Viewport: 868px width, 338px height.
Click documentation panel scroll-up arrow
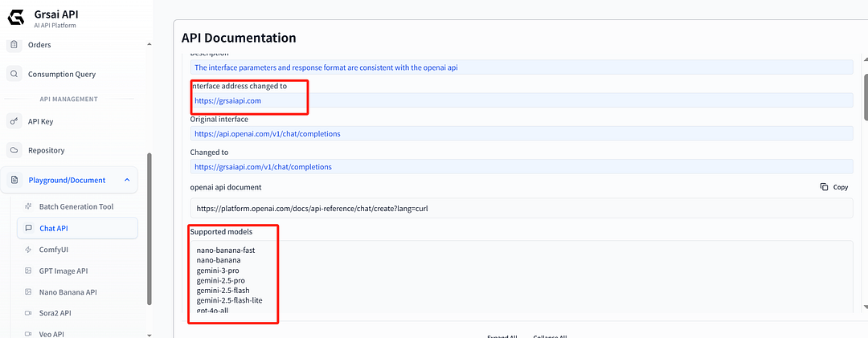pos(866,58)
